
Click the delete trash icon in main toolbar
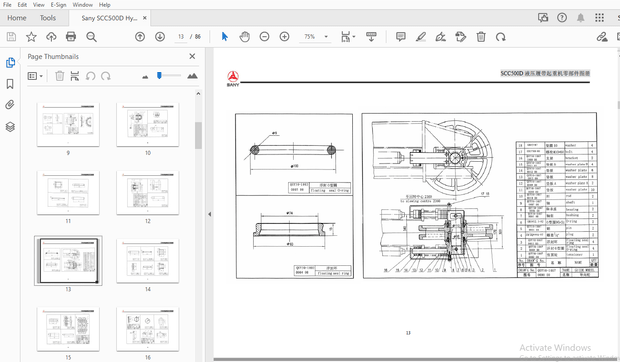click(481, 37)
